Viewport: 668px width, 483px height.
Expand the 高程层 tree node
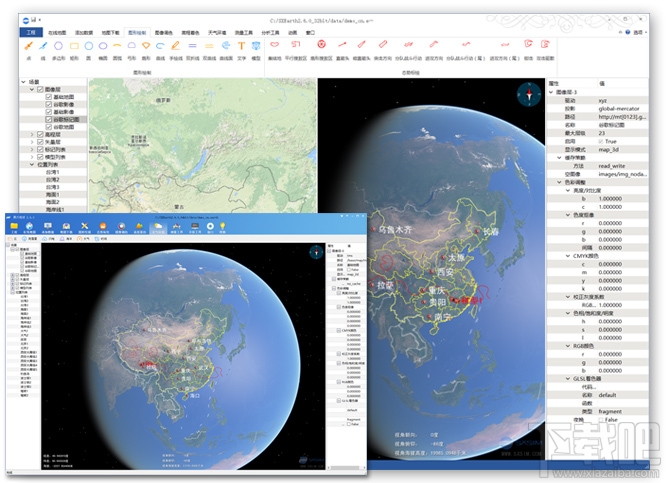click(x=31, y=133)
